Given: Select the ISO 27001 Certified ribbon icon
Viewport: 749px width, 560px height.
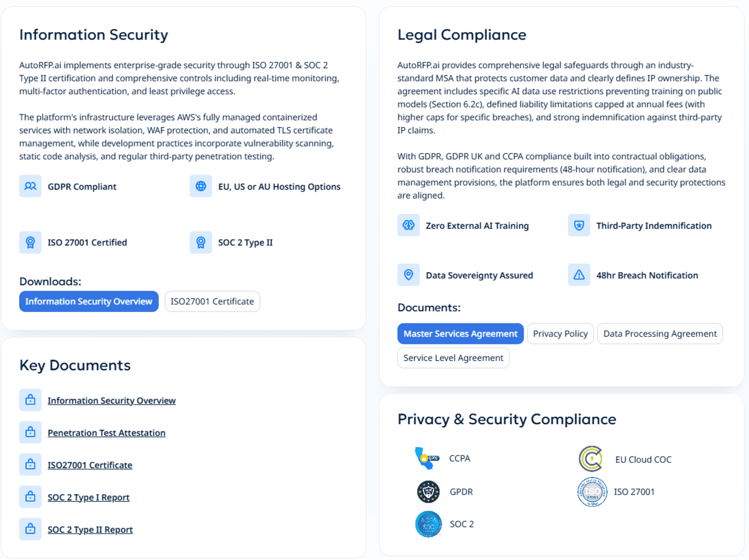Looking at the screenshot, I should pos(30,242).
